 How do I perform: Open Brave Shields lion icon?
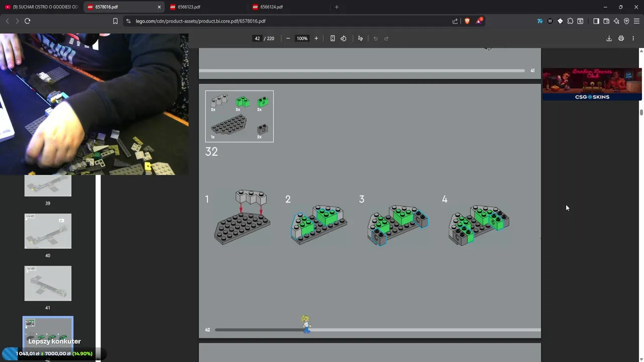[x=467, y=21]
